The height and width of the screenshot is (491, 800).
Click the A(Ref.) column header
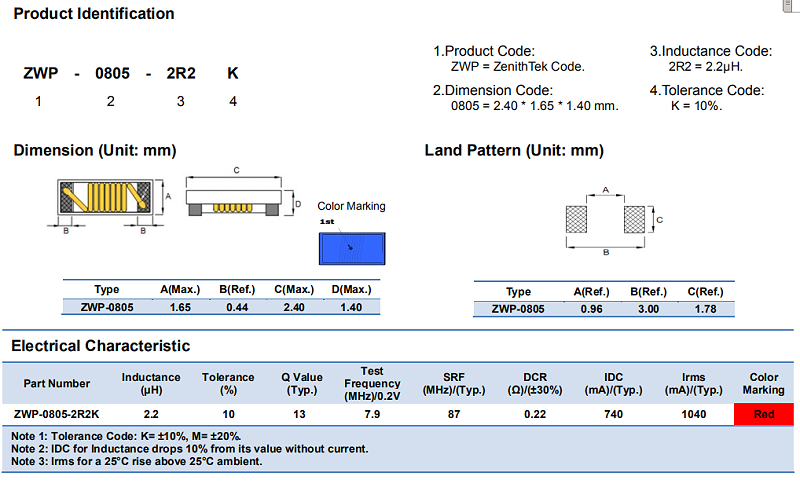coord(591,291)
